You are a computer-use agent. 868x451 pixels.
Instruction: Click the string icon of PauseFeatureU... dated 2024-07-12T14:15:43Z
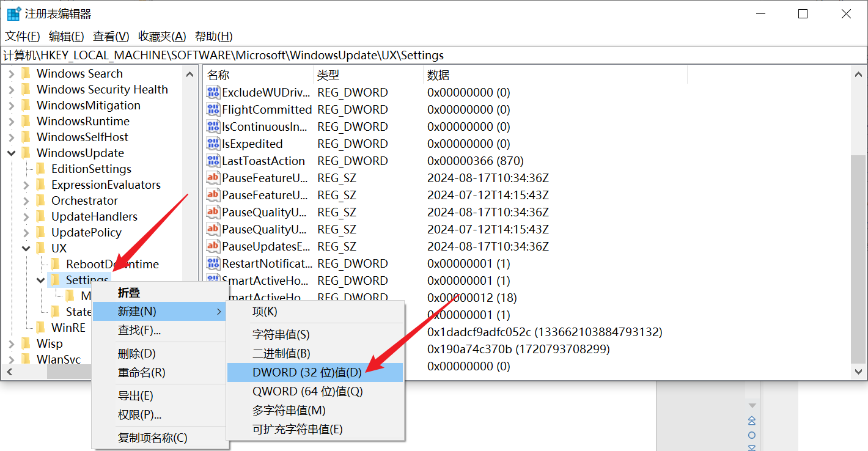click(x=213, y=196)
